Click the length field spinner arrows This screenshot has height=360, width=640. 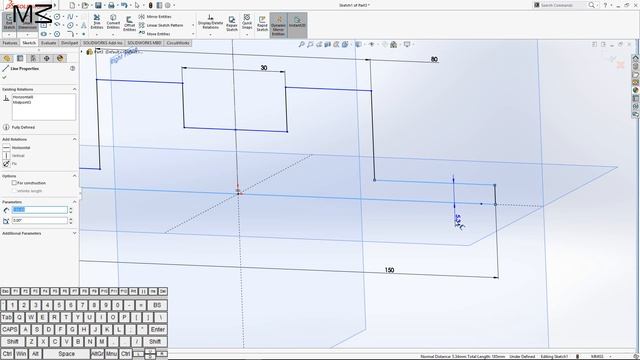click(x=71, y=210)
